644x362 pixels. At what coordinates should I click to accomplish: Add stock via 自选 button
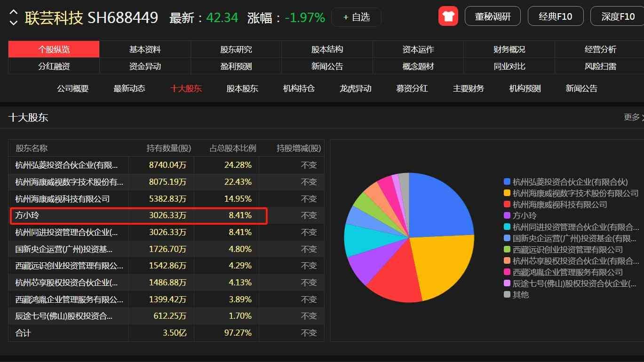click(x=356, y=17)
